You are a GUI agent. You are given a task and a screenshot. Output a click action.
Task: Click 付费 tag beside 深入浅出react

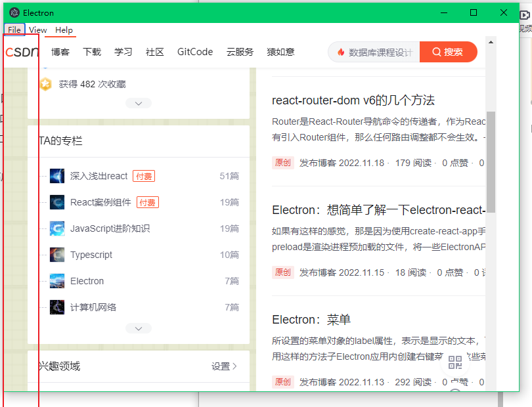[x=144, y=177]
